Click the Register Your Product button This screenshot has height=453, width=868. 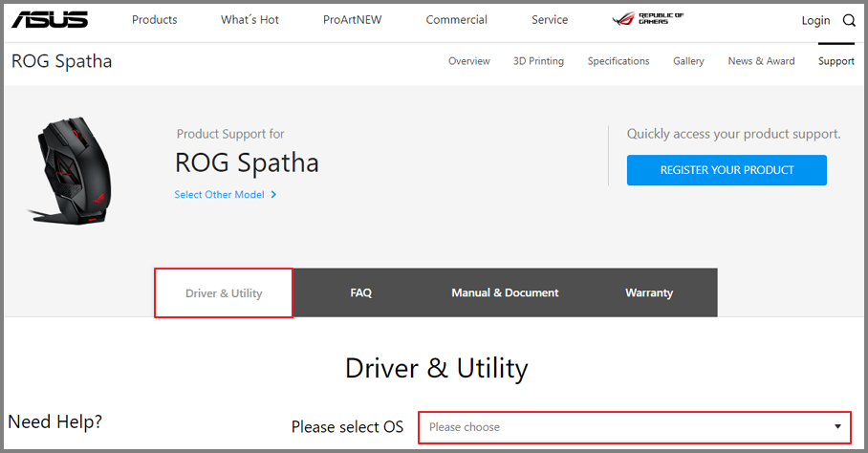pos(727,170)
